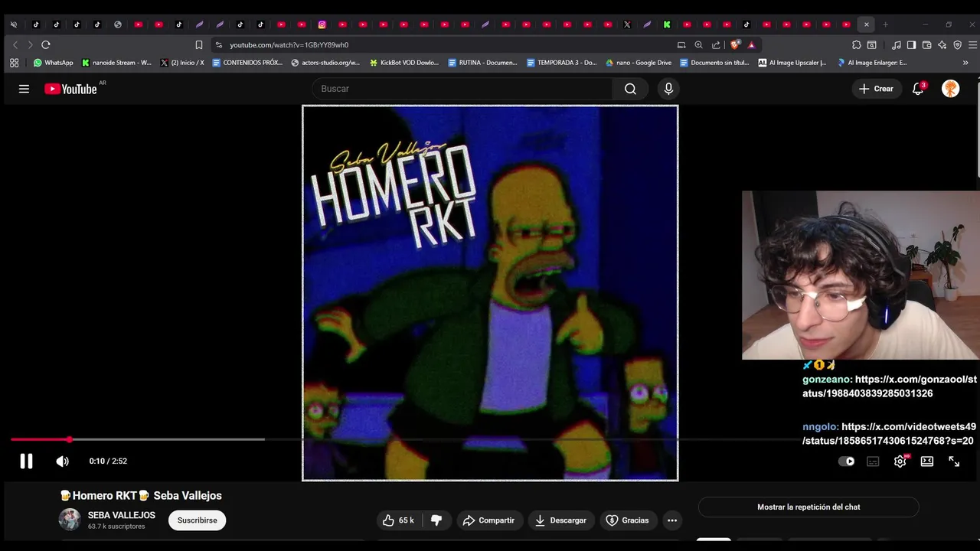The image size is (980, 551).
Task: Open the (2) Inicio / X bookmark
Action: click(x=182, y=63)
